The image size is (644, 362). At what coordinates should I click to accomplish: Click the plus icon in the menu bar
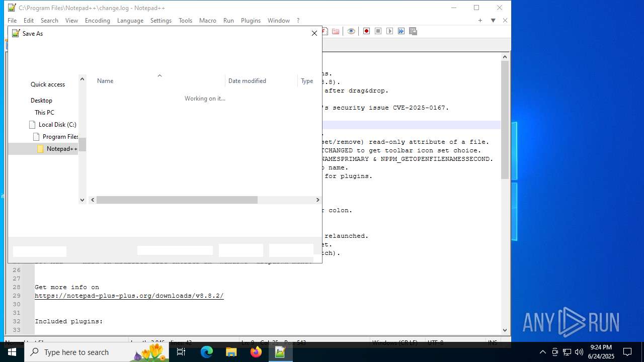click(480, 21)
